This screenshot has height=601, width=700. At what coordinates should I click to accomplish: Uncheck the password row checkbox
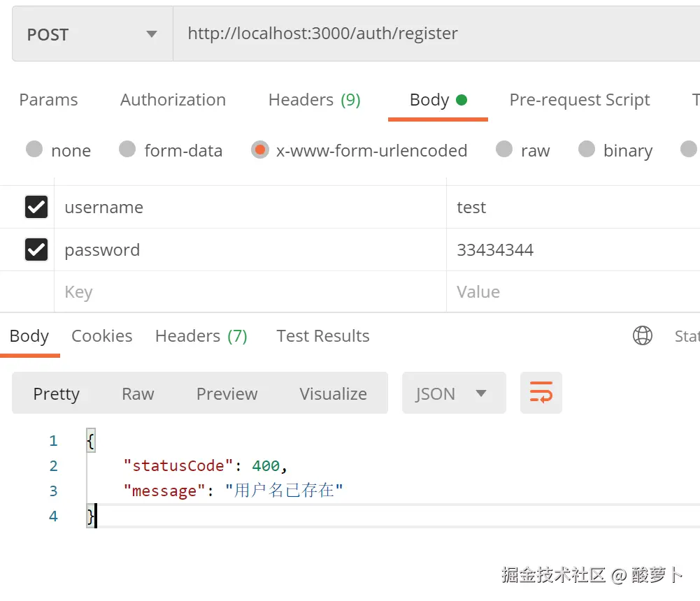tap(36, 250)
